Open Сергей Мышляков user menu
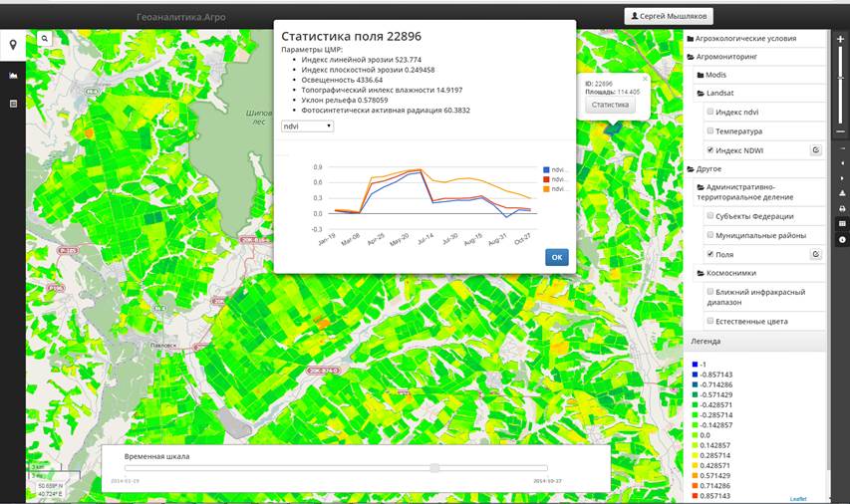 pos(669,16)
